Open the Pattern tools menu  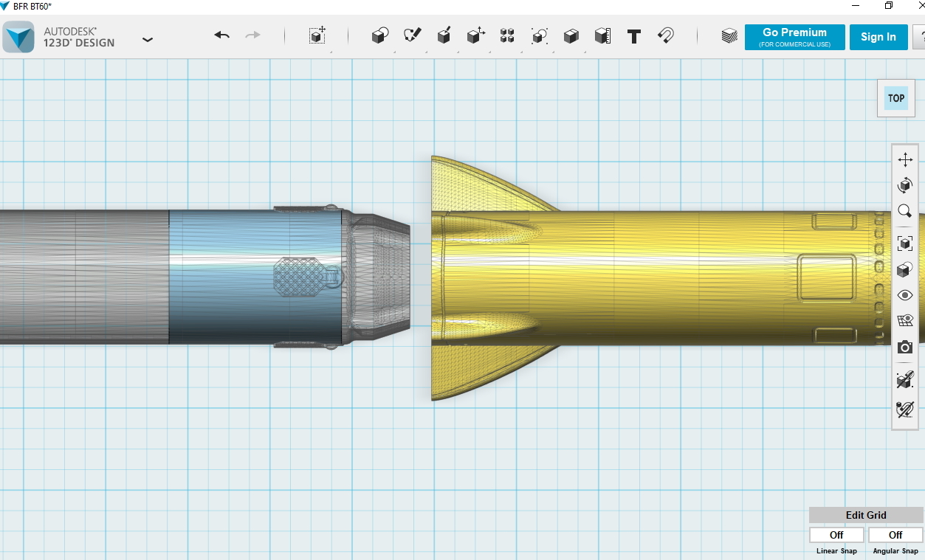coord(507,35)
